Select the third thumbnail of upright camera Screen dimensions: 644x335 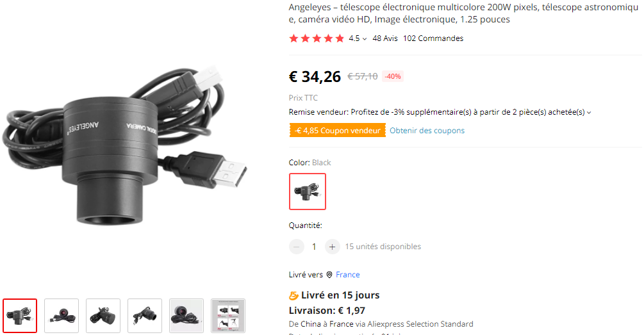click(103, 316)
